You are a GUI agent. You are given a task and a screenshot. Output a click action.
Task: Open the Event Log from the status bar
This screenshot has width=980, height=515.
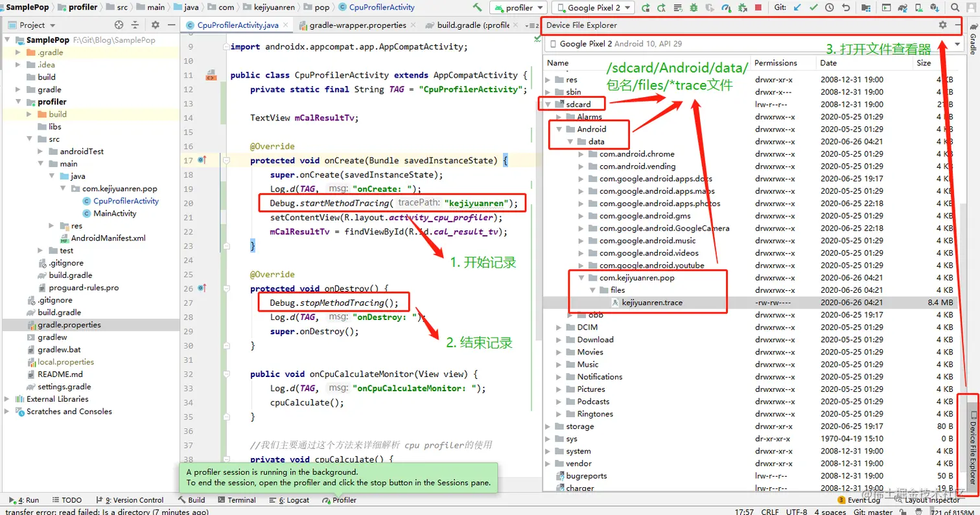pos(865,500)
